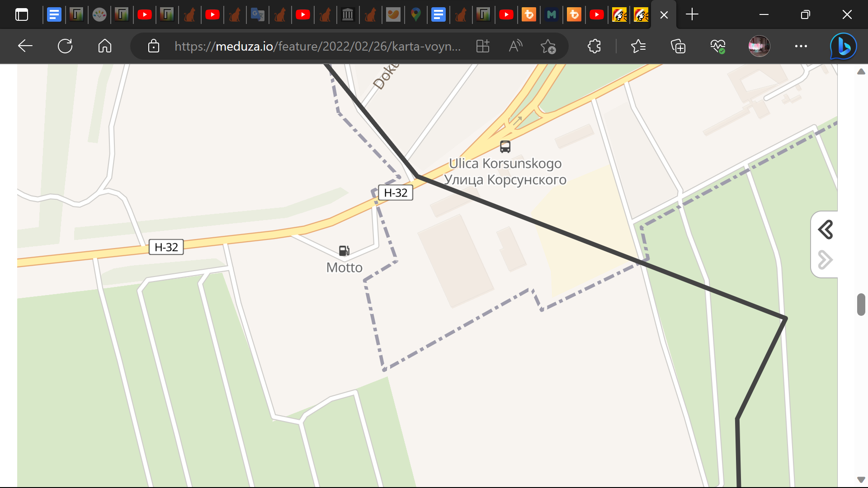Open a new browser tab
This screenshot has height=488, width=868.
[x=692, y=15]
